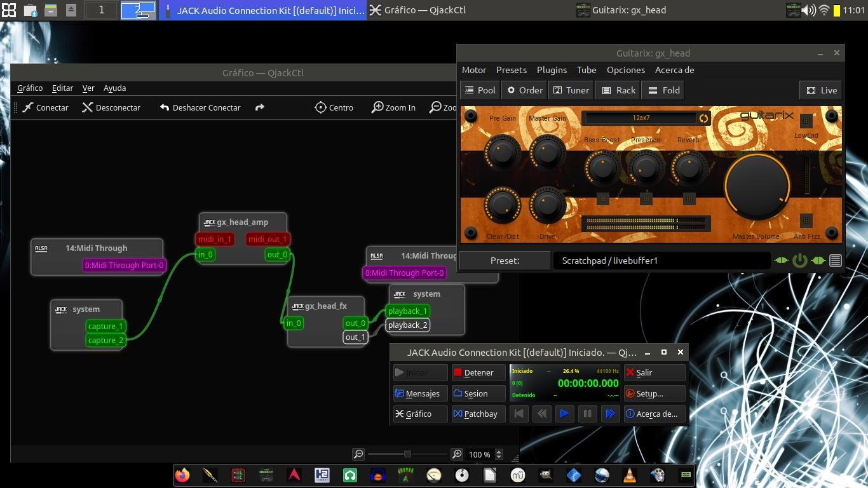Open the whisker applications menu in the top panel

click(9, 10)
